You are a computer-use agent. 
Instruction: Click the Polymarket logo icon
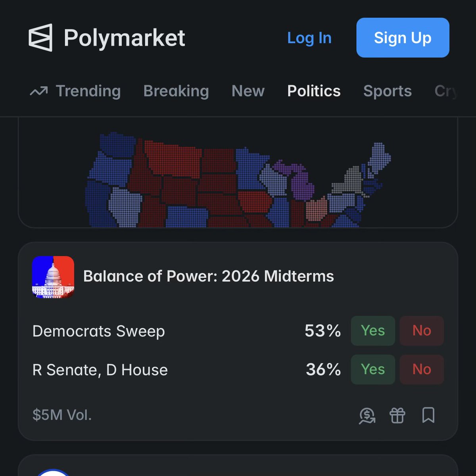[x=40, y=38]
